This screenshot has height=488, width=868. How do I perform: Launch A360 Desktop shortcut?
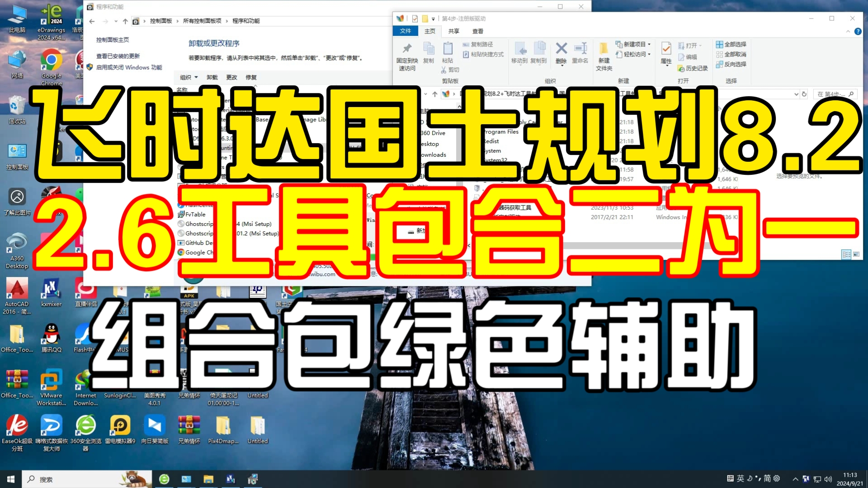tap(17, 251)
